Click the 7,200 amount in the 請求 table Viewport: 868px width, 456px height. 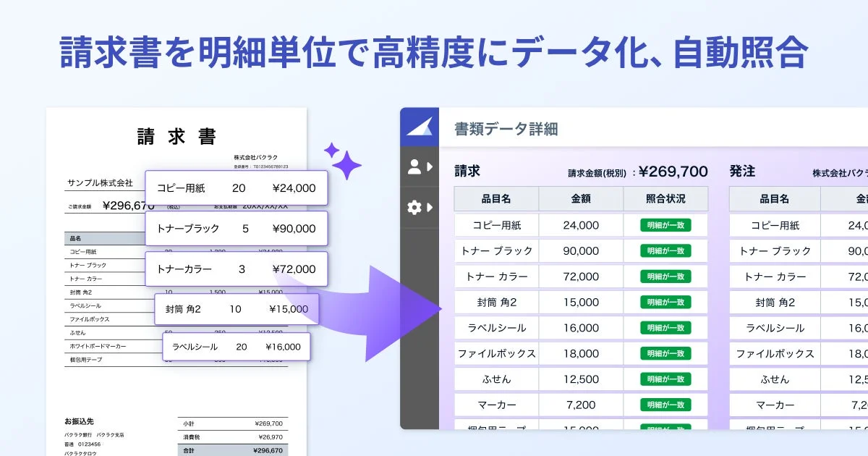click(581, 405)
